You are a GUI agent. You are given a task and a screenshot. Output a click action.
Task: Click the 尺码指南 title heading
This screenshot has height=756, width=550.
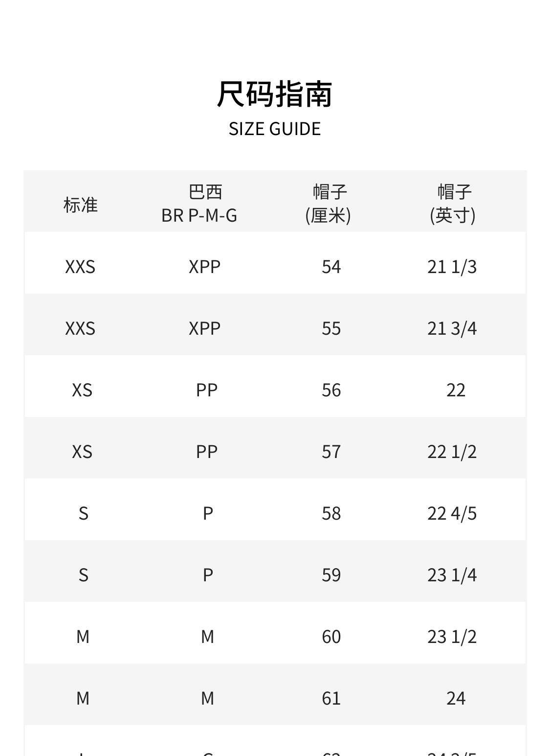pos(275,94)
